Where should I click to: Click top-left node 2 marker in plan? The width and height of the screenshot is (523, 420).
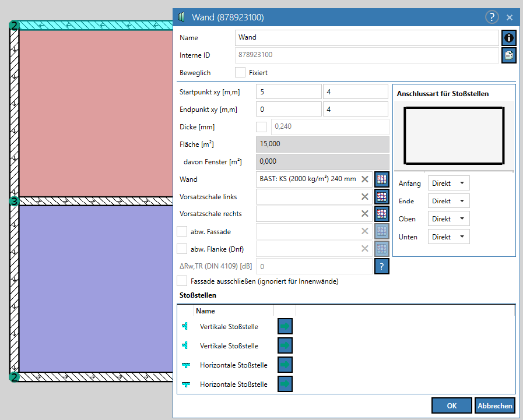[x=14, y=25]
